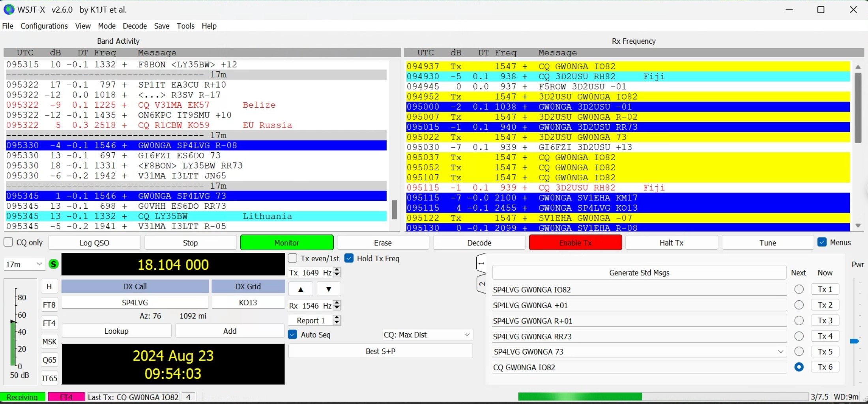Select message tab 2
Screen dimensions: 868x404
click(481, 283)
